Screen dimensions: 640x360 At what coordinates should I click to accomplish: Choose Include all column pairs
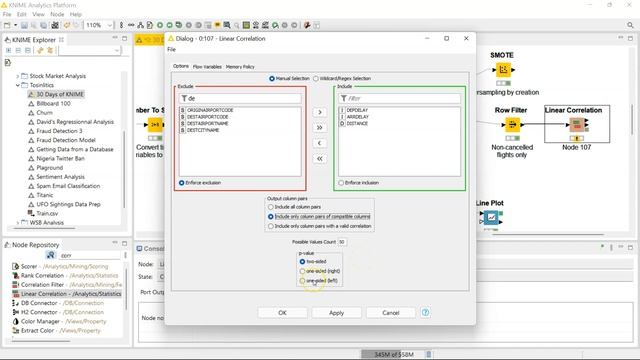pos(271,207)
